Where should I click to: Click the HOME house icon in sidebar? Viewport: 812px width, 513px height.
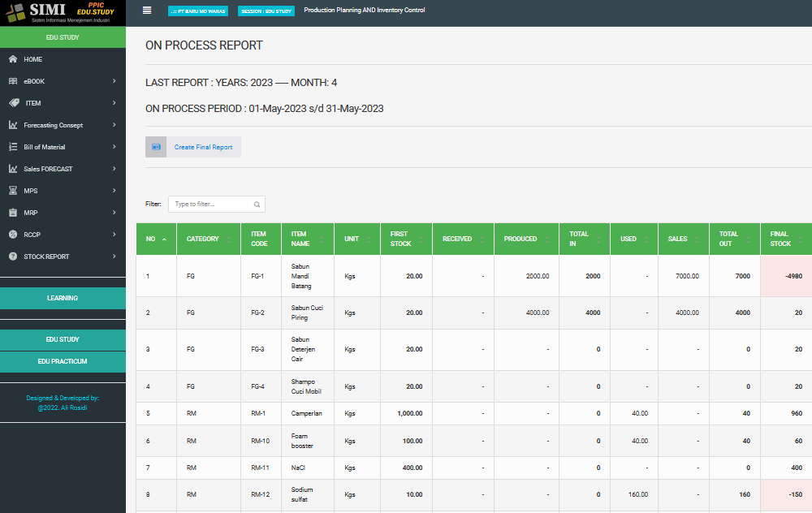coord(13,60)
